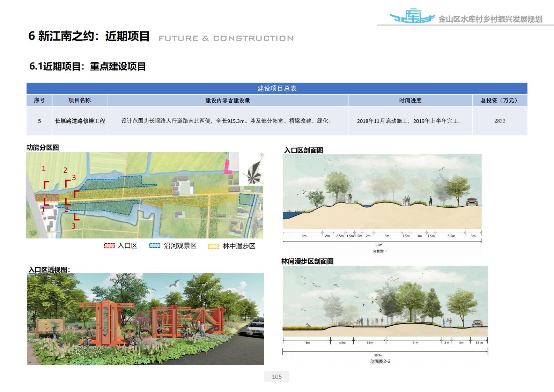Screen dimensions: 554x392
Task: Click the caption 剖面图1-1
Action: click(x=380, y=251)
